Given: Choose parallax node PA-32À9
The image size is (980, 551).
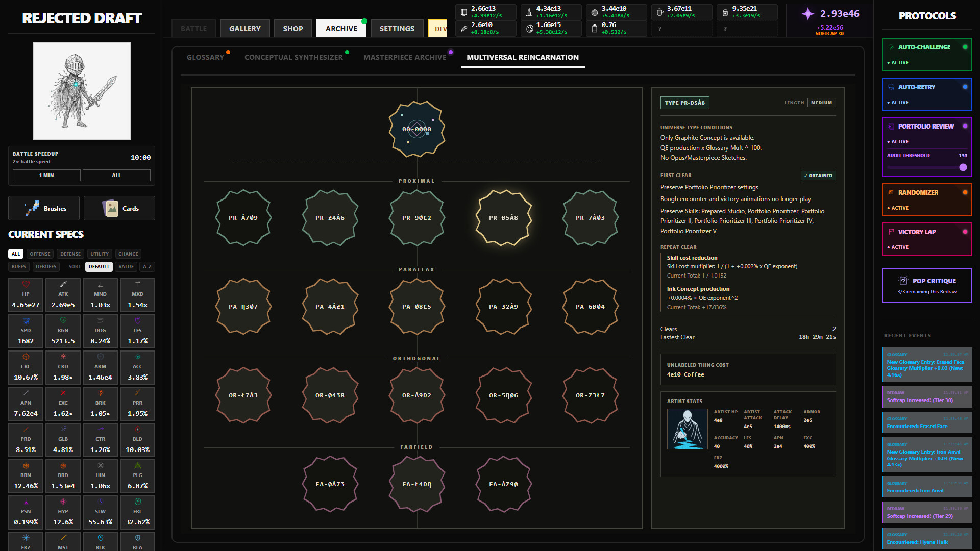Looking at the screenshot, I should click(x=503, y=307).
